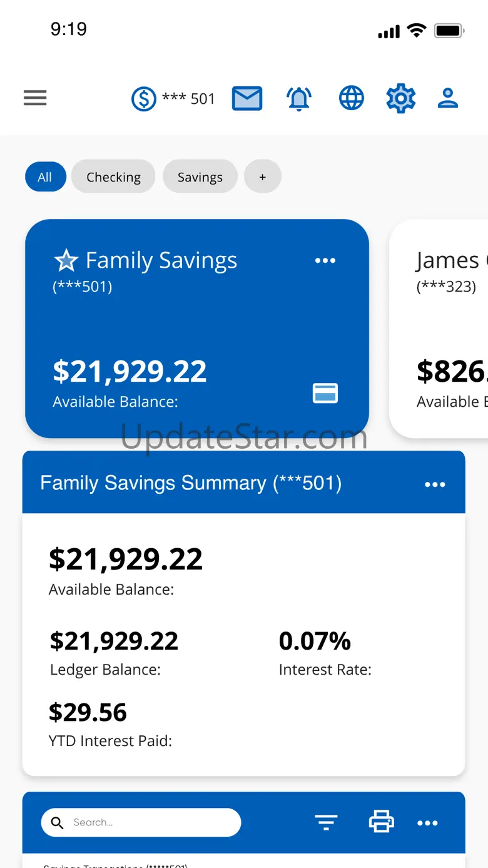Open transactions panel three-dot menu
The image size is (488, 868).
point(427,823)
